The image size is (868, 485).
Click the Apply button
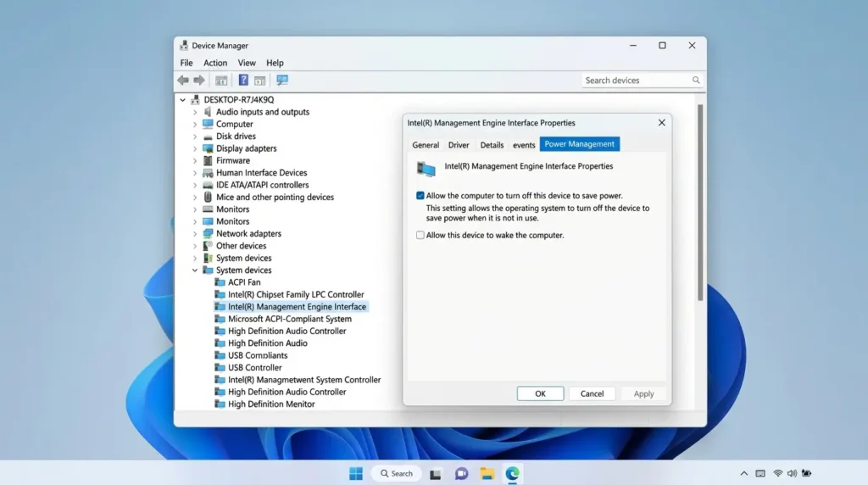coord(644,393)
